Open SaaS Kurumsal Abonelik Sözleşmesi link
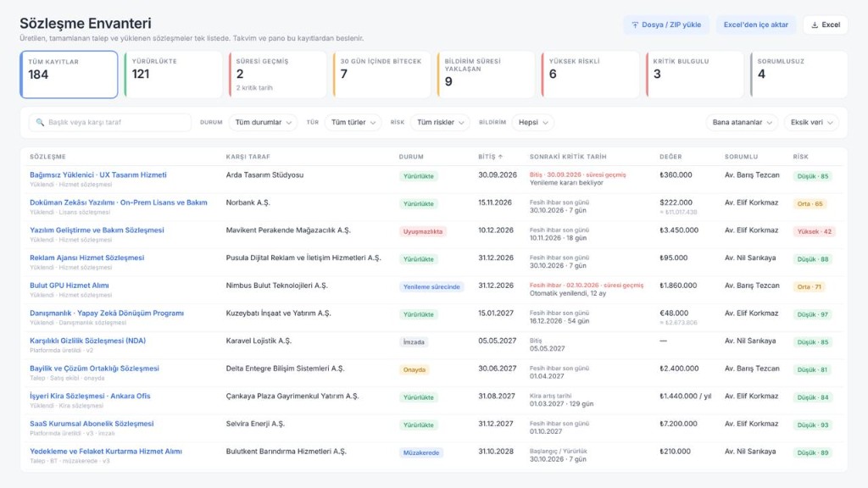The width and height of the screenshot is (868, 488). coord(92,424)
